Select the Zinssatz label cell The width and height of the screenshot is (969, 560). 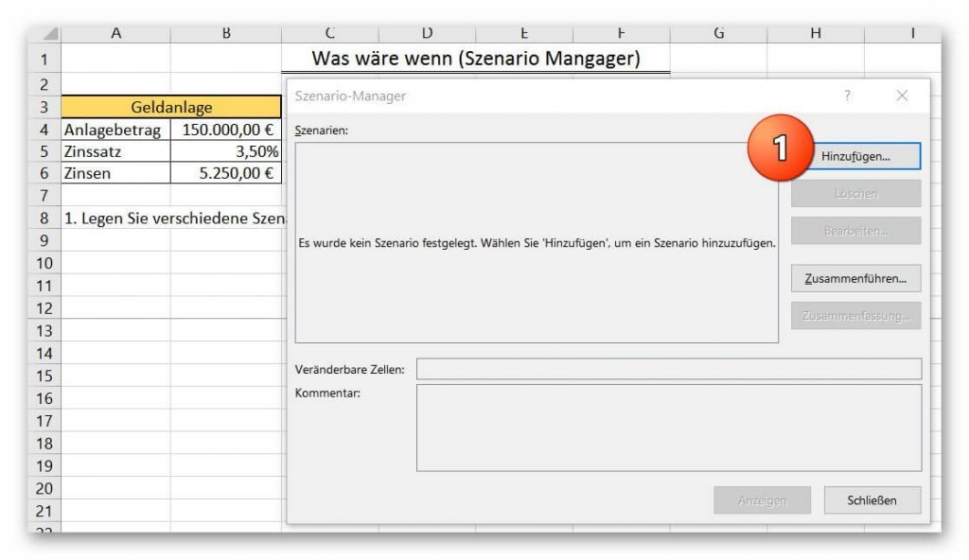click(115, 151)
